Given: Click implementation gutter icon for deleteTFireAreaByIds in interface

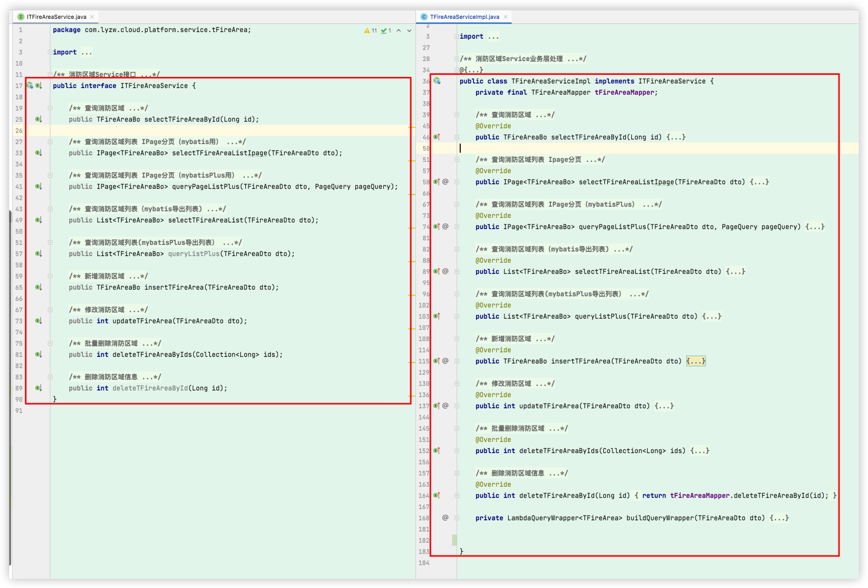Looking at the screenshot, I should click(x=38, y=355).
